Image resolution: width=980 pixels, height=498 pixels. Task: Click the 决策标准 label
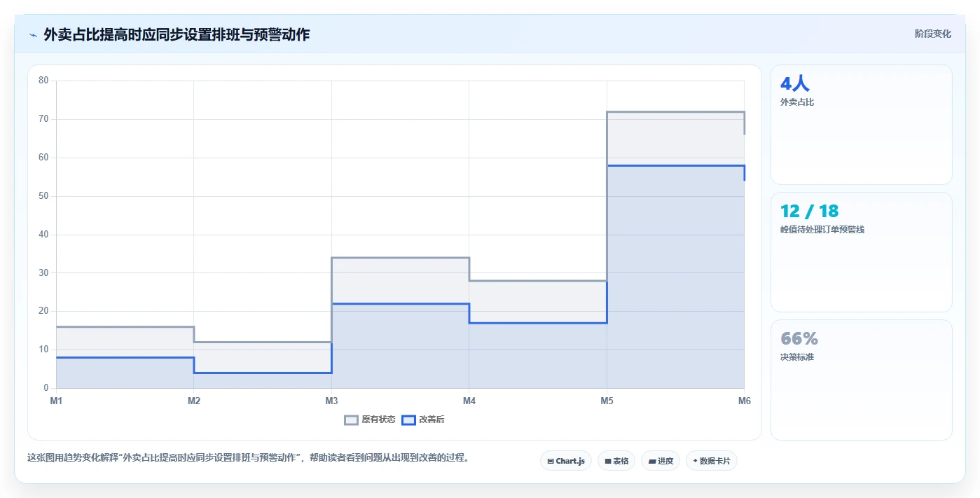(797, 357)
